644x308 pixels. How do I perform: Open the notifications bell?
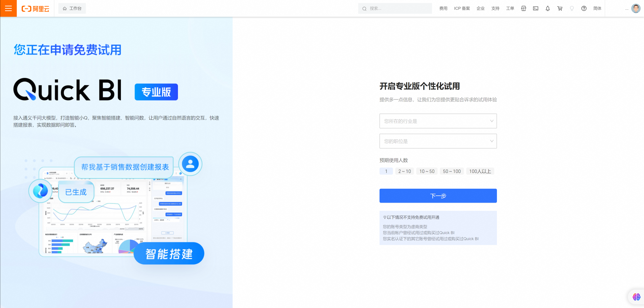(548, 9)
